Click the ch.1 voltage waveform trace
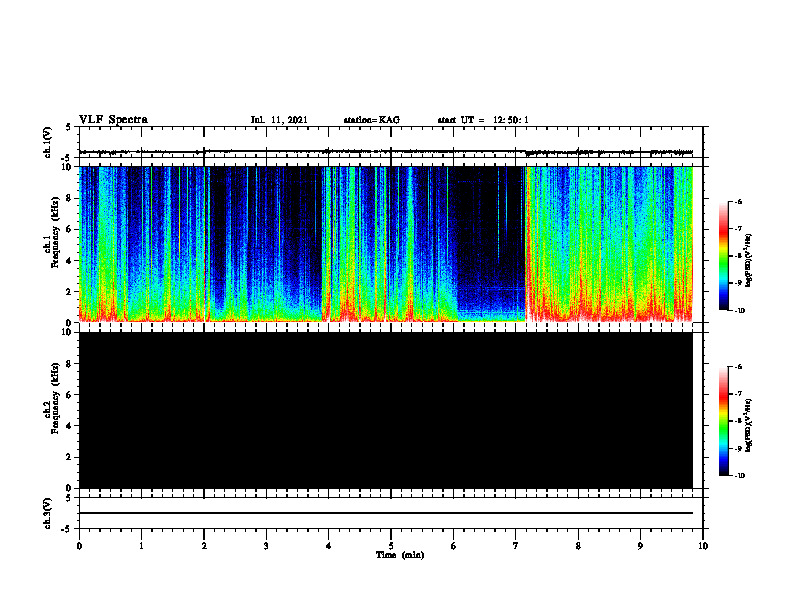Screen dimensions: 792x612 386,151
